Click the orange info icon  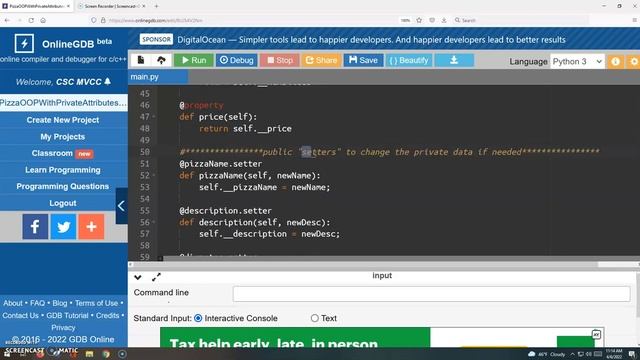pyautogui.click(x=616, y=62)
